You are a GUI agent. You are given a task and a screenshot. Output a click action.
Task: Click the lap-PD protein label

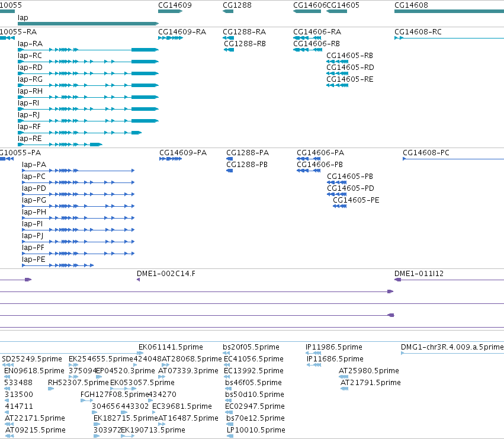(x=34, y=188)
